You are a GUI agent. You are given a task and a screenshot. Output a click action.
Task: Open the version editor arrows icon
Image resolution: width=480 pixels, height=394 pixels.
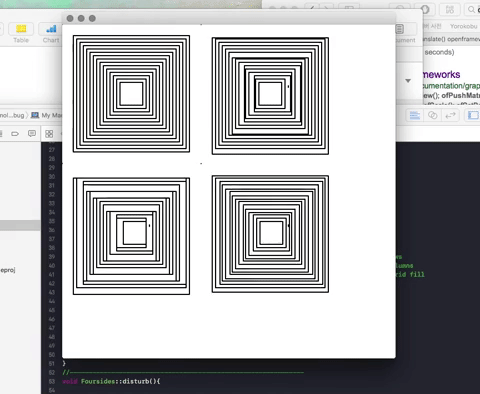(450, 115)
